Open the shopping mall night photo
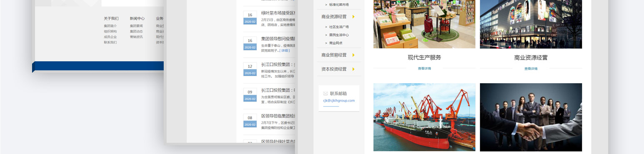This screenshot has width=644, height=154. click(531, 24)
